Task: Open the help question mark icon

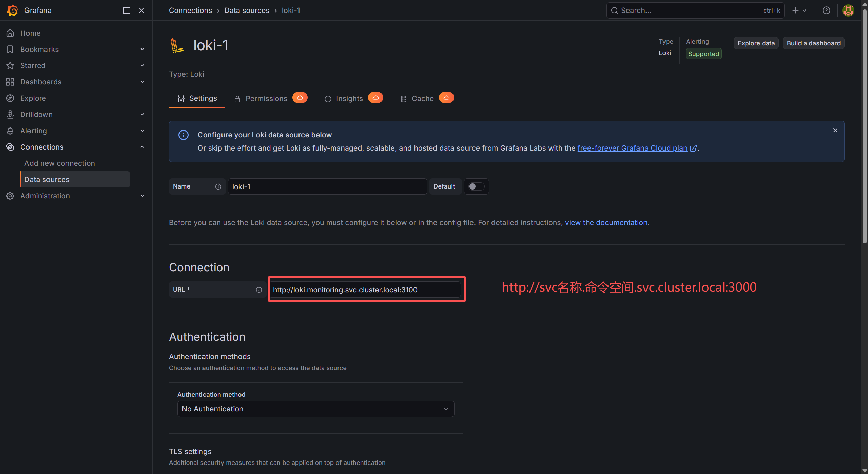Action: (827, 11)
